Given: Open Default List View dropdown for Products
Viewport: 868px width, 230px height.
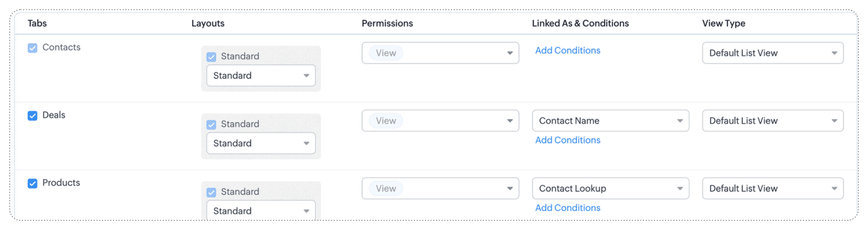Looking at the screenshot, I should tap(773, 189).
